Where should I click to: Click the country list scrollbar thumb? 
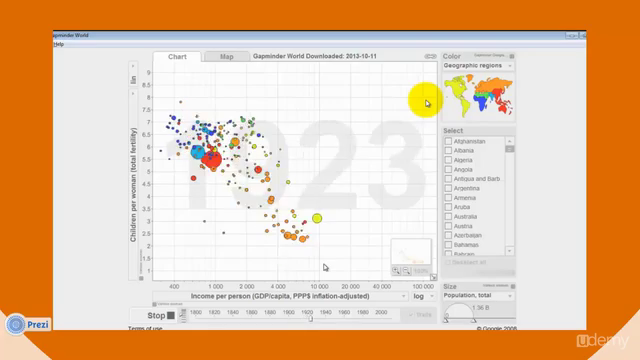tap(509, 149)
